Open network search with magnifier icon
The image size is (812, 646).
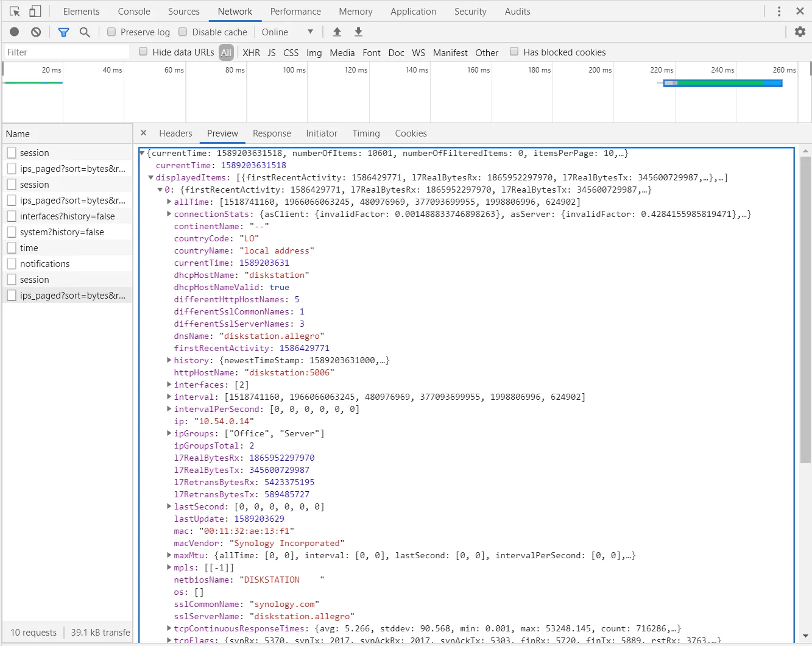[x=85, y=32]
